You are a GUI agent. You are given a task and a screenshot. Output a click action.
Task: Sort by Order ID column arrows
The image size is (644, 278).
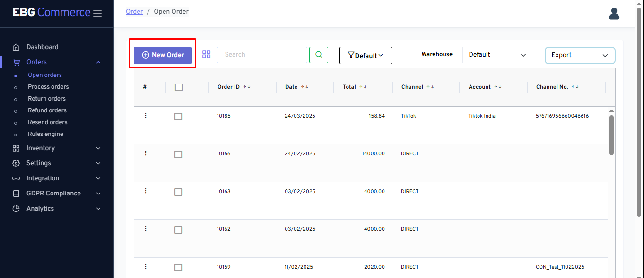pyautogui.click(x=247, y=87)
